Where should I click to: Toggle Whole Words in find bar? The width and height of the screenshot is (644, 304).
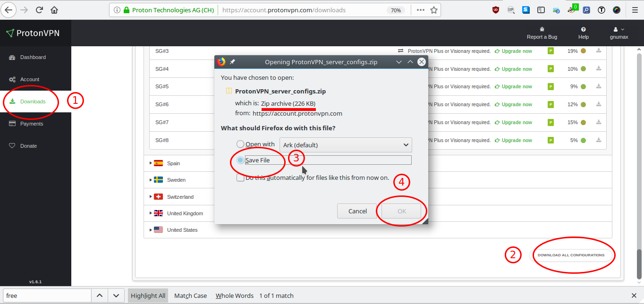coord(235,296)
